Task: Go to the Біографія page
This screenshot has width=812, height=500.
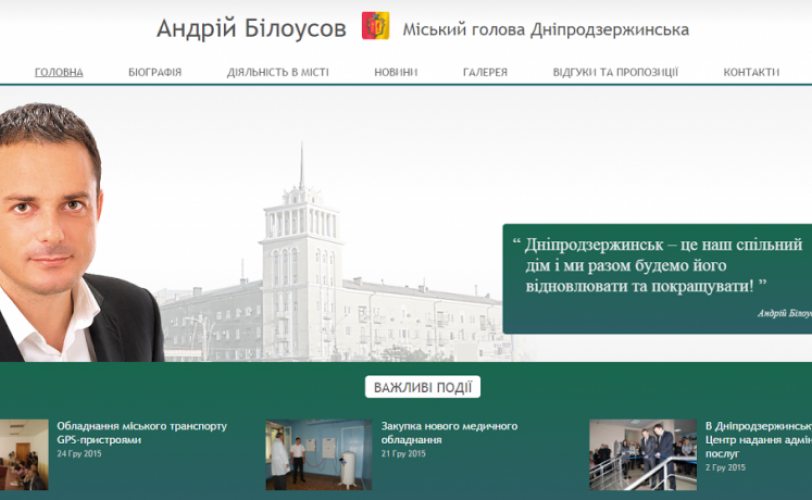Action: (155, 72)
